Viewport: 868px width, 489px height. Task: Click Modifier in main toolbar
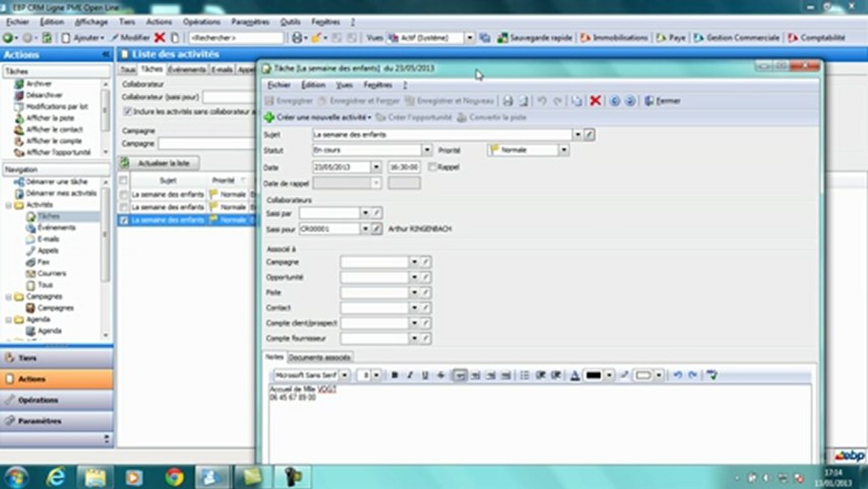pos(130,38)
